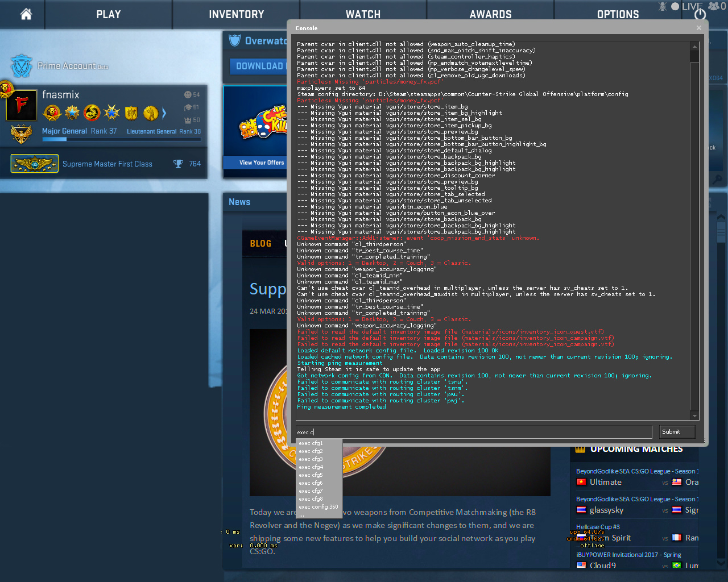Open the AWARDS menu

(x=490, y=14)
